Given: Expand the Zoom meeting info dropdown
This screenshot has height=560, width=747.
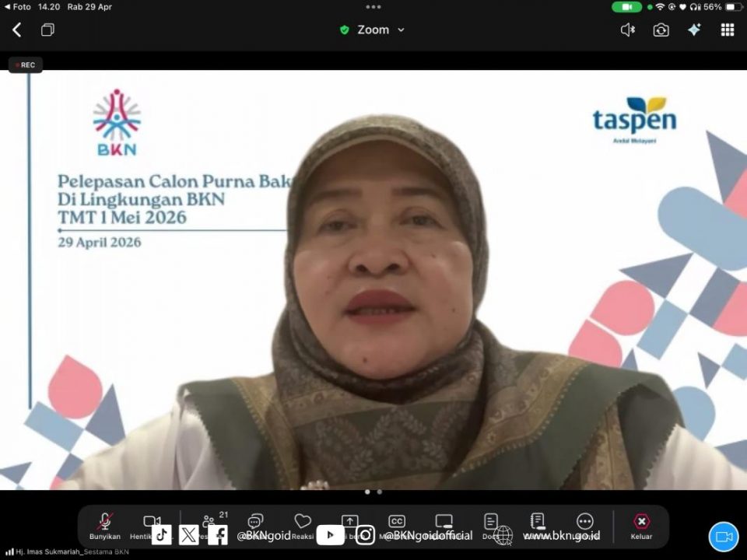Looking at the screenshot, I should [x=373, y=30].
